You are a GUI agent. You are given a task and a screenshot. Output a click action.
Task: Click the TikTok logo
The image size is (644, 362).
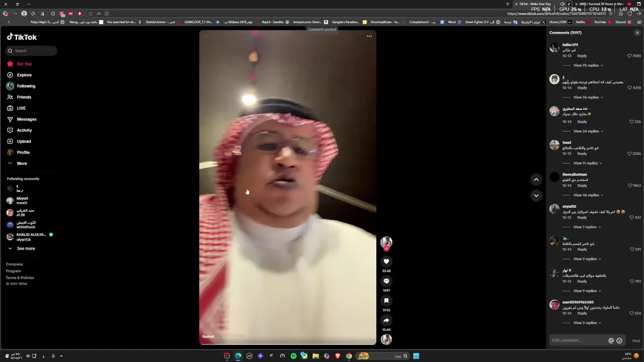(22, 37)
